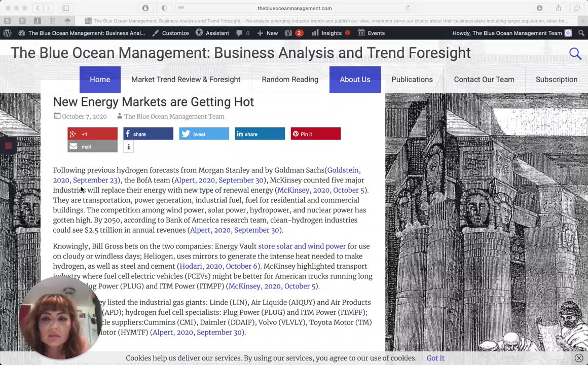Open Random Reading menu item
The image size is (588, 365).
[x=290, y=80]
